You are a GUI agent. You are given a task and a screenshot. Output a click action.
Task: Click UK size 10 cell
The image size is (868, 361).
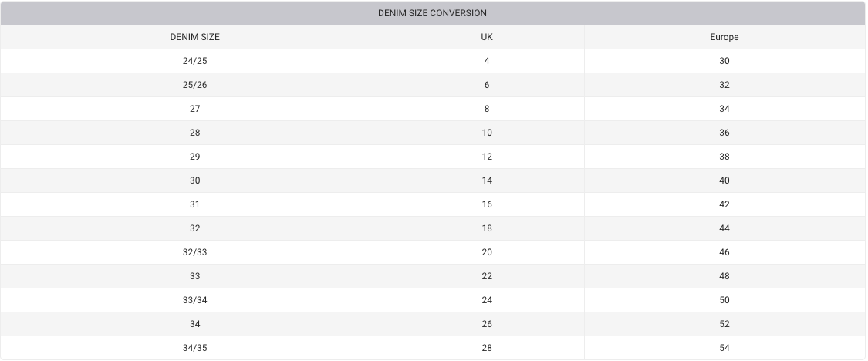487,133
